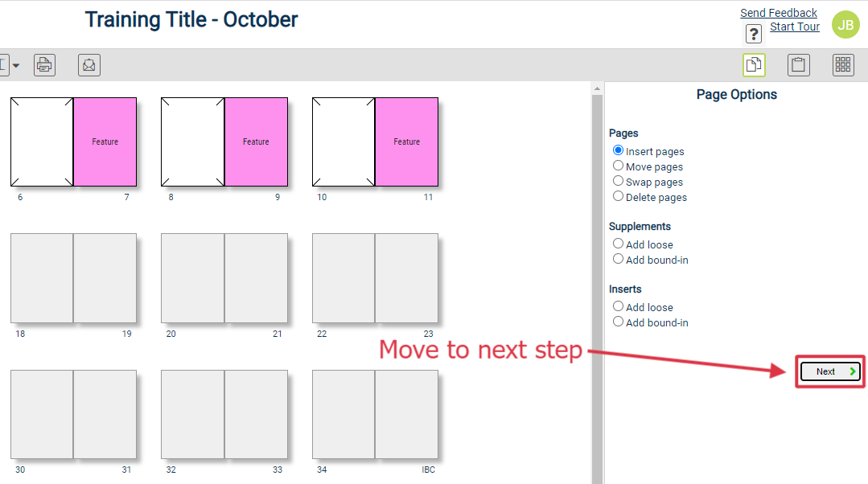Click the scrollbar up arrow
868x484 pixels.
[x=597, y=88]
